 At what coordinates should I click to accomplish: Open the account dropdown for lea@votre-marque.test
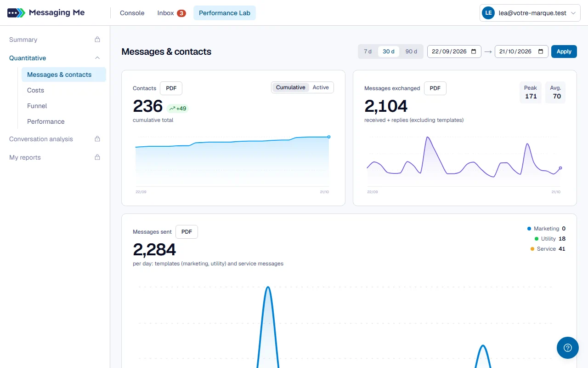point(530,13)
